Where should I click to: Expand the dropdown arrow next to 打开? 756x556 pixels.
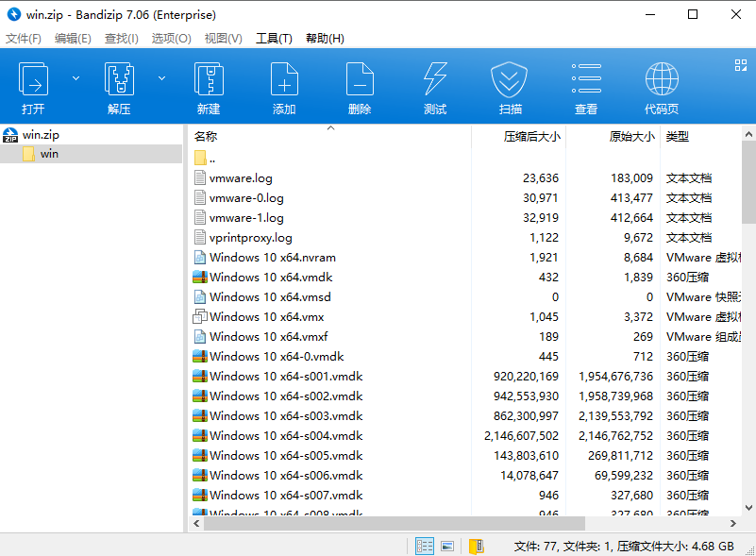pos(76,78)
